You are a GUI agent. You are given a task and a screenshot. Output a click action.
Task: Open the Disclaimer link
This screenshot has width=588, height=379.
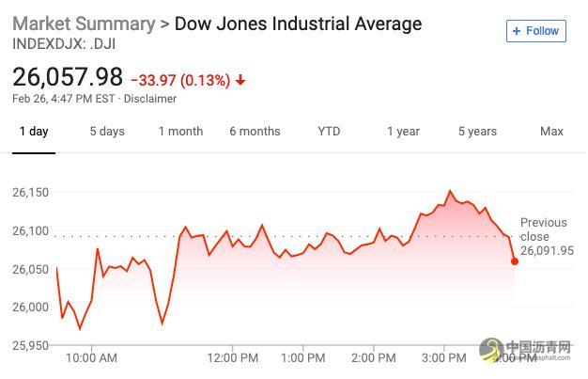149,98
